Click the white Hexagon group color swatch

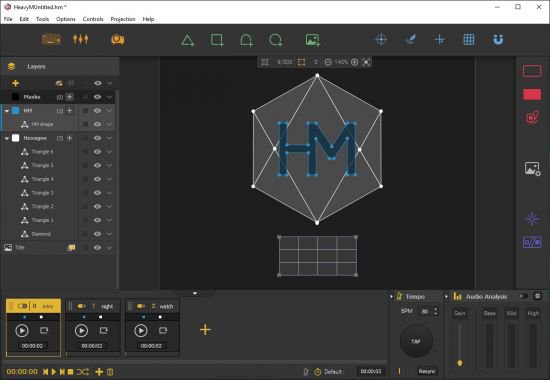[x=16, y=138]
